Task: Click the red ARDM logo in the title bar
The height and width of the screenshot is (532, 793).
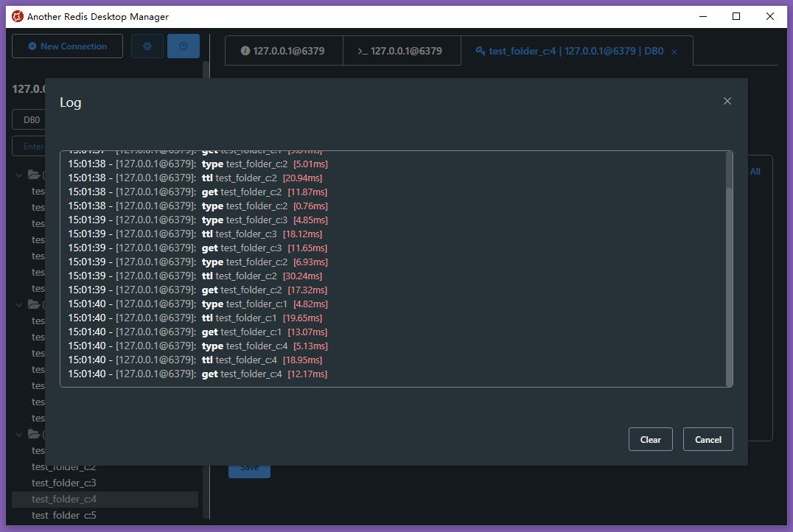Action: (x=16, y=16)
